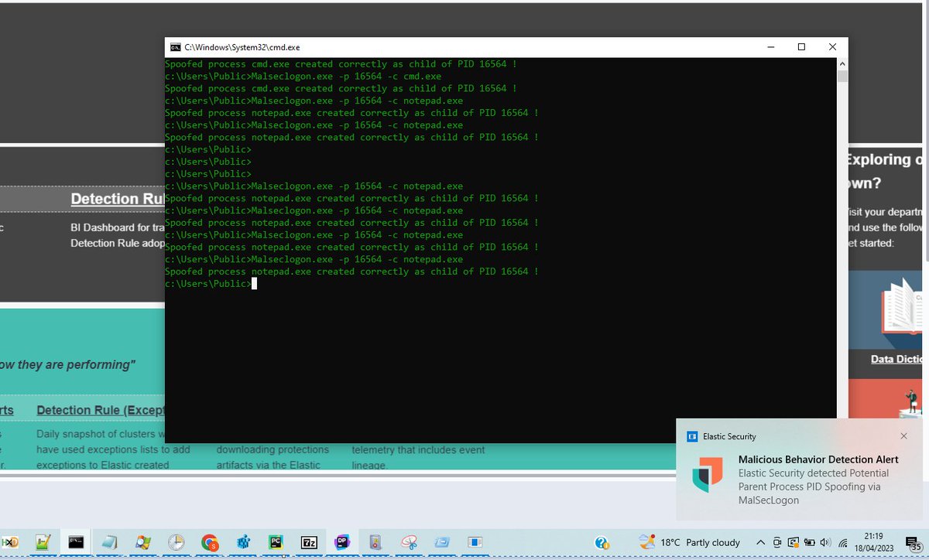Open dotPeek DP taskbar icon

342,542
